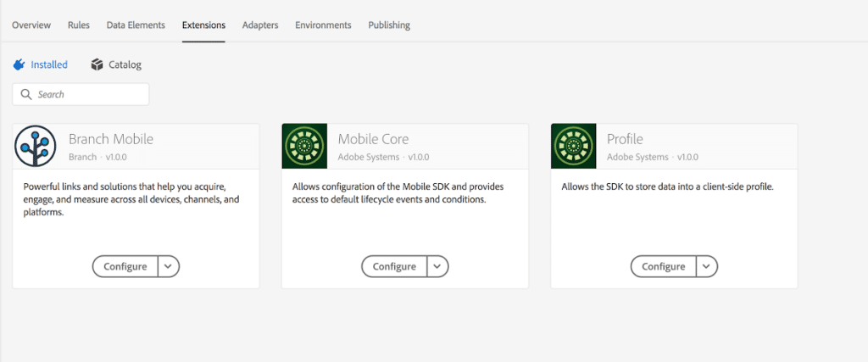Image resolution: width=868 pixels, height=362 pixels.
Task: Click the Catalog box icon
Action: (97, 64)
